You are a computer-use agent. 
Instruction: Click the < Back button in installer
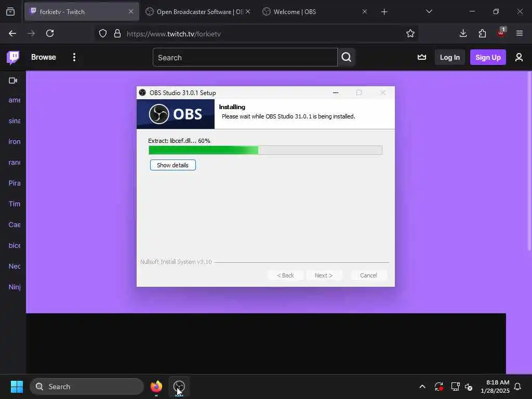285,275
